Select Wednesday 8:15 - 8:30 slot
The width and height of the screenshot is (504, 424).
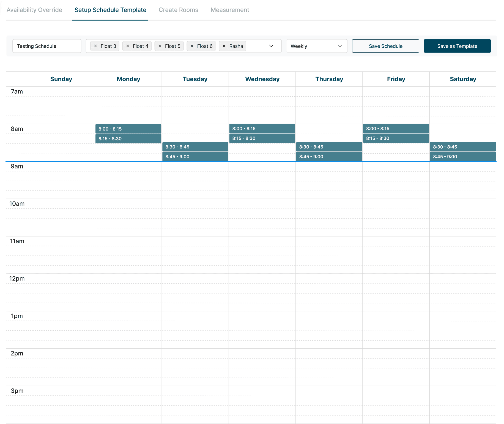click(262, 138)
